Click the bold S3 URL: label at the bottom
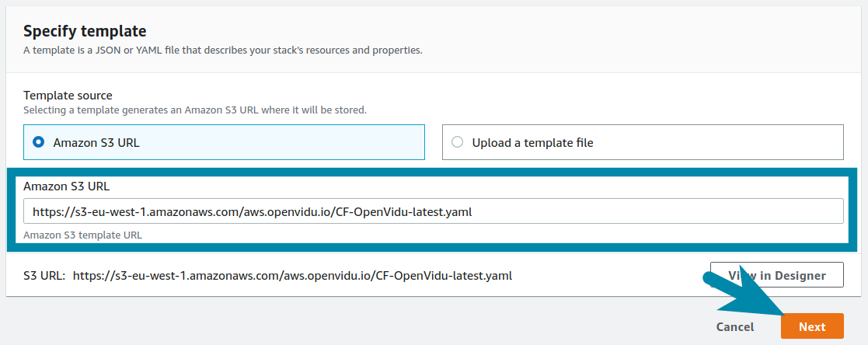Image resolution: width=868 pixels, height=345 pixels. [x=44, y=275]
